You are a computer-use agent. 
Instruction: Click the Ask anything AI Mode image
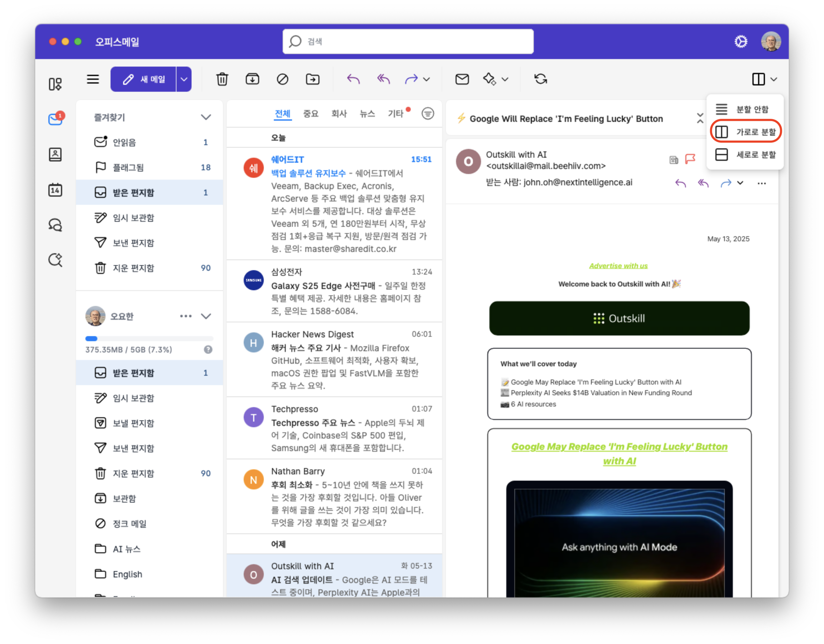tap(619, 539)
